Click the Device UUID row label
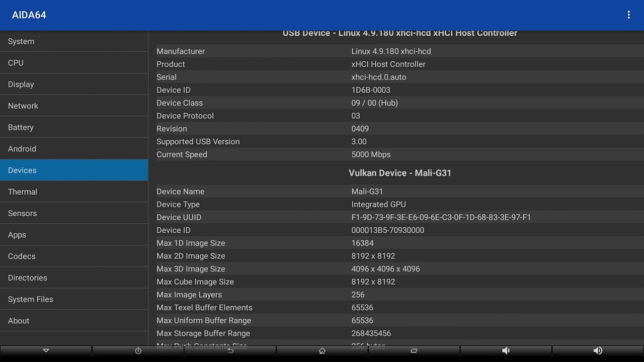The image size is (644, 362). point(179,217)
